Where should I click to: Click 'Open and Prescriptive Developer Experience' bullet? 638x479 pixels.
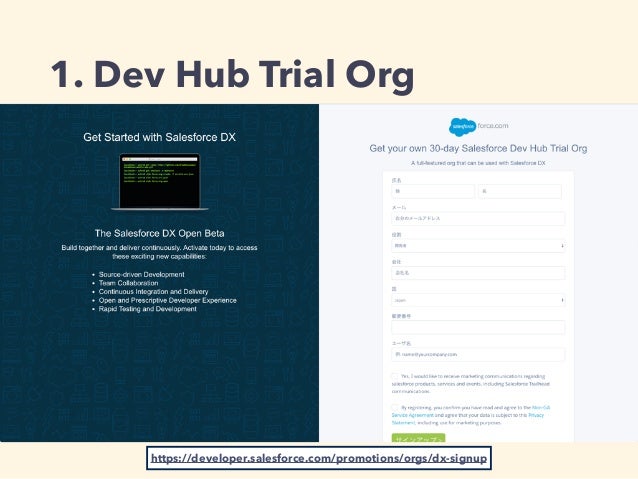coord(168,300)
